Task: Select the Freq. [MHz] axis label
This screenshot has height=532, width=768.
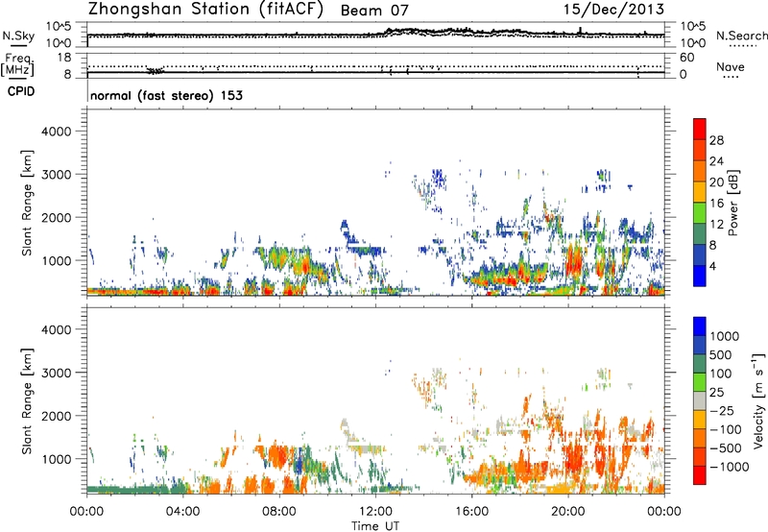Action: (x=18, y=65)
